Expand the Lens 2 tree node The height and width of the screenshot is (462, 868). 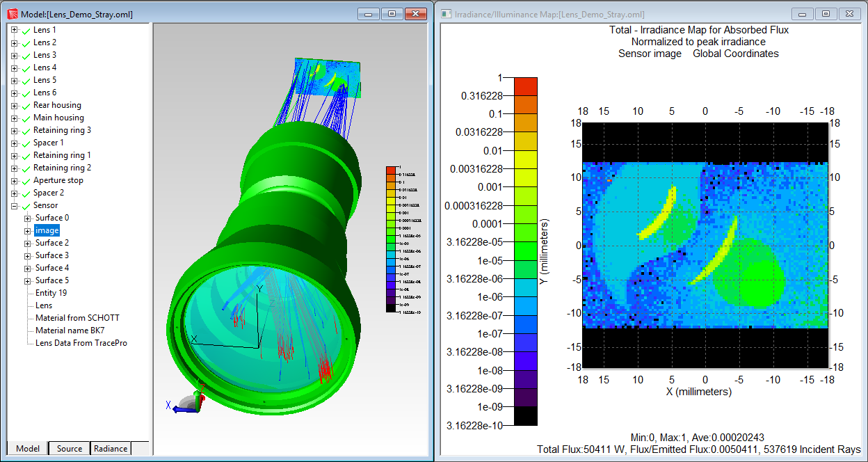15,42
